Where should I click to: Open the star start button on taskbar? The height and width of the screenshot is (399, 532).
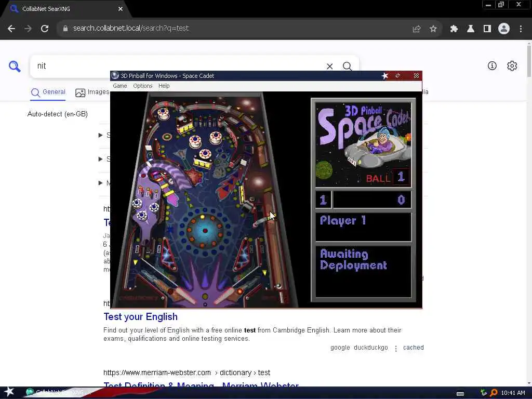9,392
